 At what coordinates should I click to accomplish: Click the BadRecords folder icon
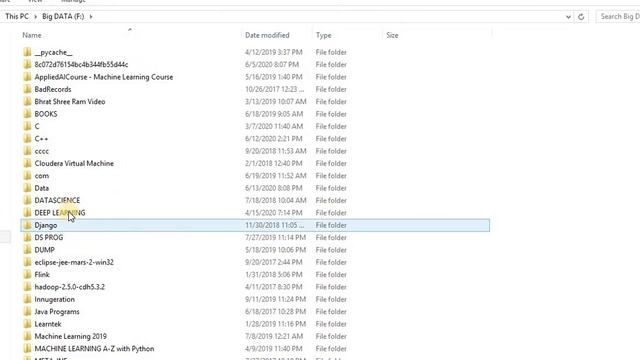click(x=27, y=89)
